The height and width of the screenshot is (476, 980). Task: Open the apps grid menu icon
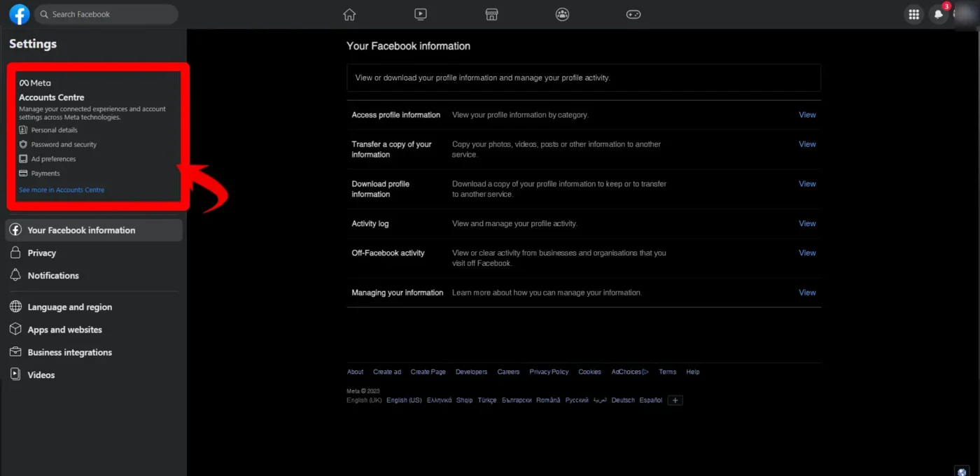[913, 14]
